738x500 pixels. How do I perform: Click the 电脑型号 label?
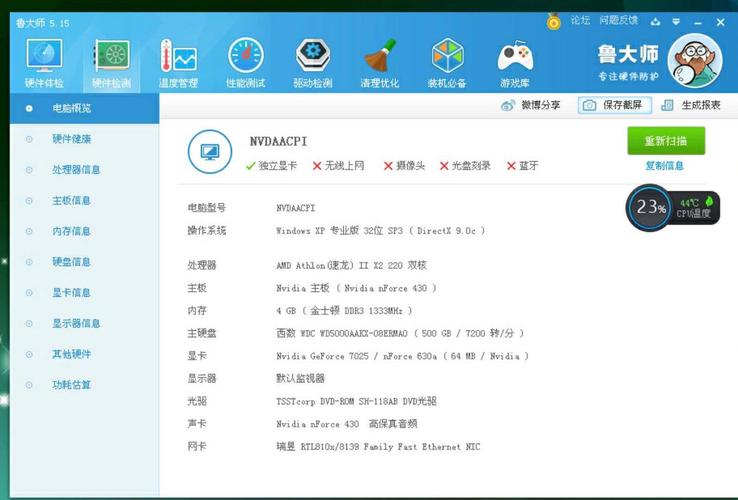tap(207, 208)
